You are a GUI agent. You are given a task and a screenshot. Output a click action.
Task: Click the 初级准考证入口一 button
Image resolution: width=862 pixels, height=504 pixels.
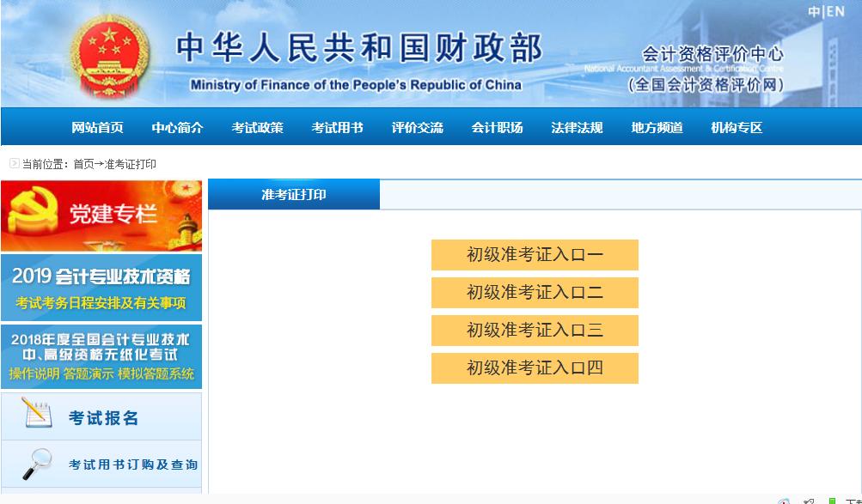(x=534, y=255)
